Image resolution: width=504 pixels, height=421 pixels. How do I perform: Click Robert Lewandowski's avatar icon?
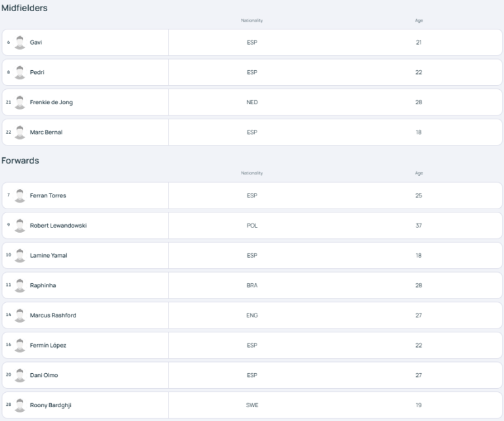tap(20, 226)
